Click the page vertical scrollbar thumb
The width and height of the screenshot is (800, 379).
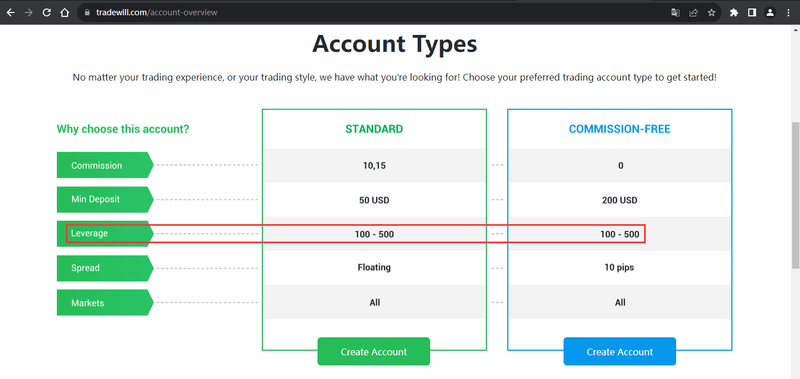pos(795,194)
